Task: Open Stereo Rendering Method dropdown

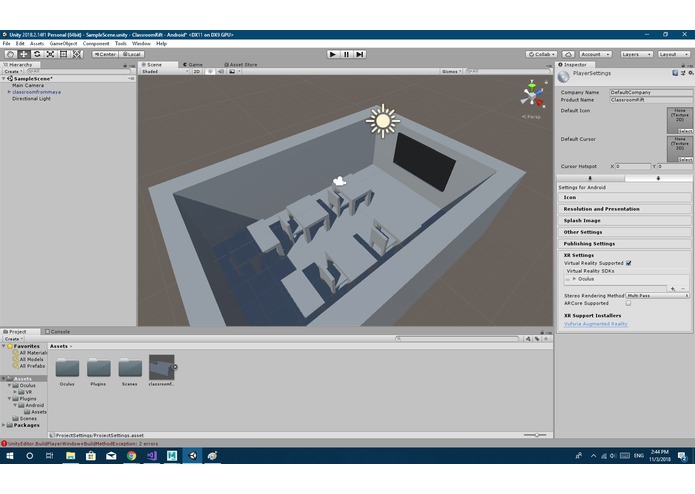Action: [657, 296]
